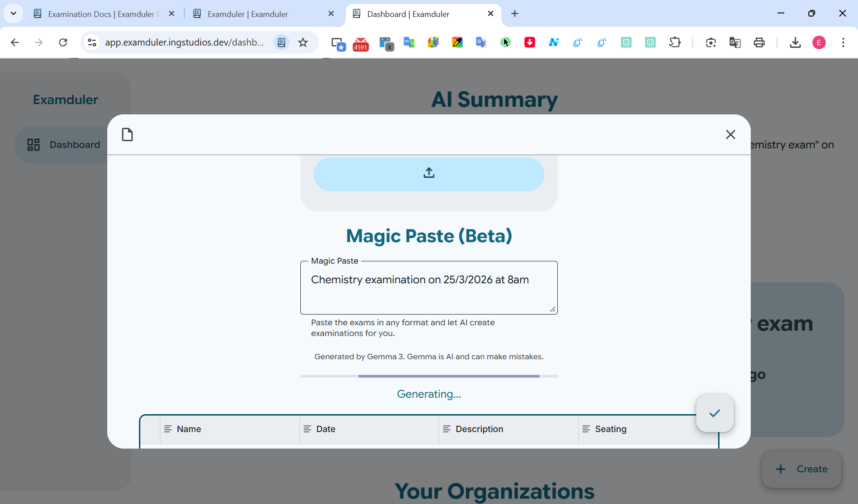
Task: Click the red download extension icon
Action: [x=530, y=42]
